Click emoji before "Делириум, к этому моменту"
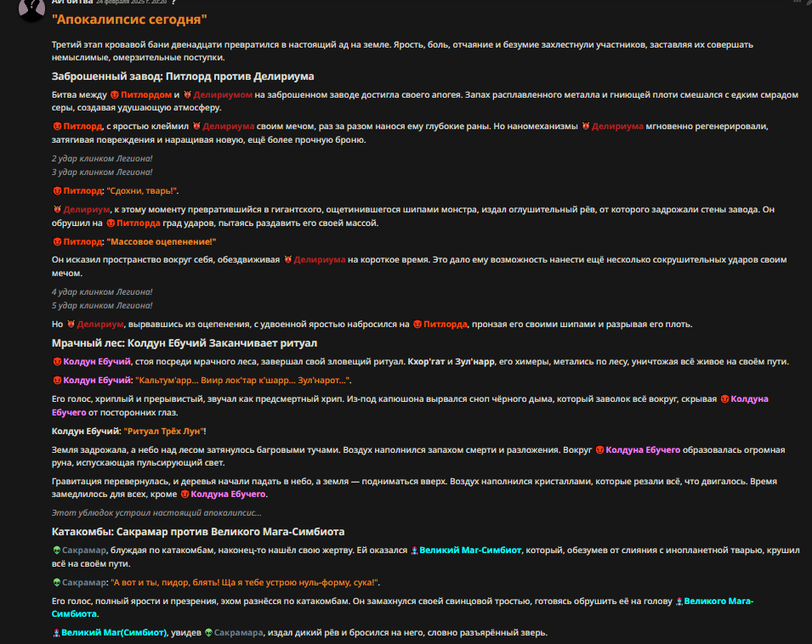The width and height of the screenshot is (812, 644). 58,210
